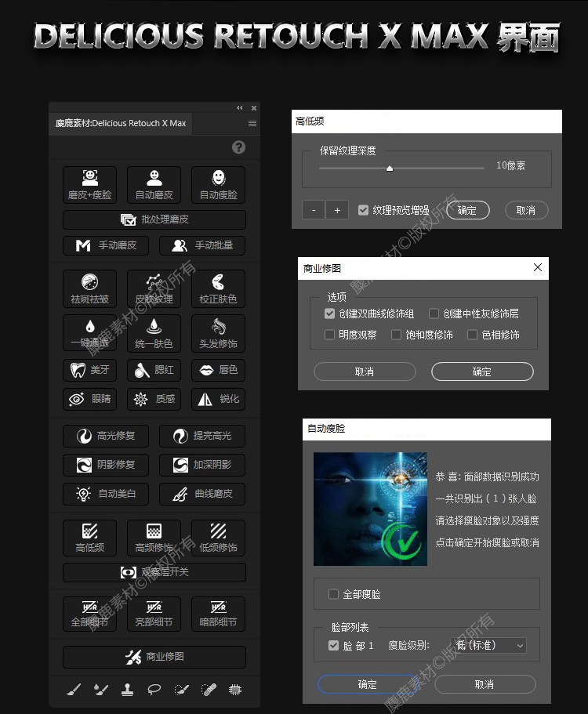Apply 自动美白 auto whitening
This screenshot has height=714, width=588.
click(x=106, y=494)
